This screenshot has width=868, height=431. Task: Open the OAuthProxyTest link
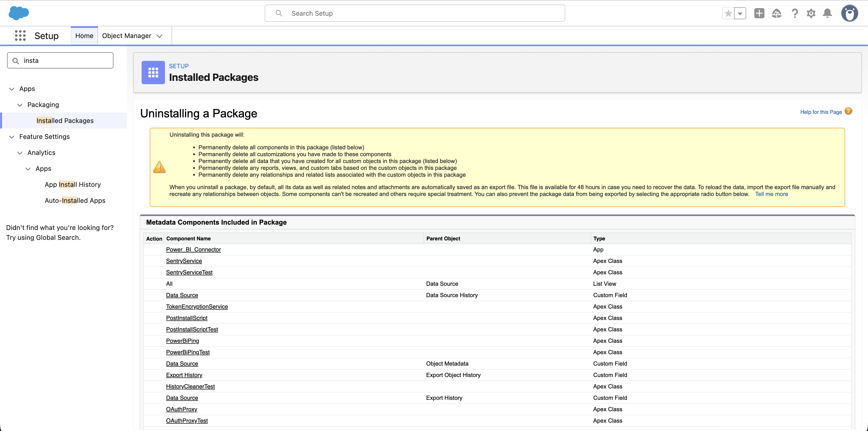pyautogui.click(x=187, y=421)
